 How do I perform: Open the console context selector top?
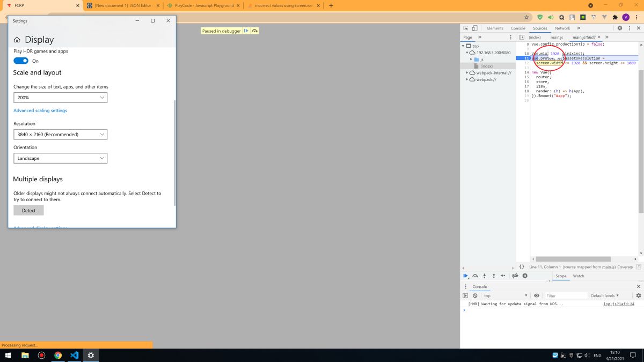[x=505, y=295]
